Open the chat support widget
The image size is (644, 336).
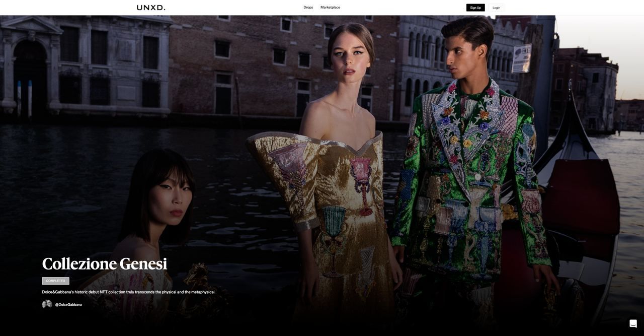(x=633, y=323)
